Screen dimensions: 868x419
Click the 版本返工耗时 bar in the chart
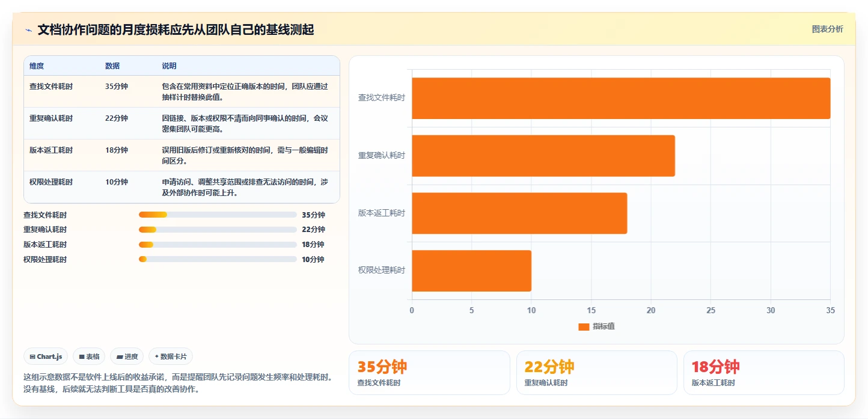coord(519,213)
